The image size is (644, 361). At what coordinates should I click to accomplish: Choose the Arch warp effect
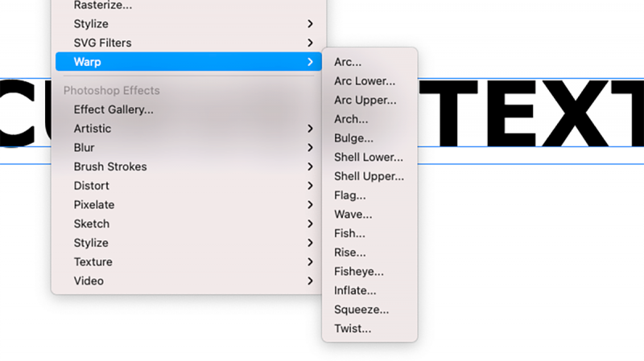[369, 119]
